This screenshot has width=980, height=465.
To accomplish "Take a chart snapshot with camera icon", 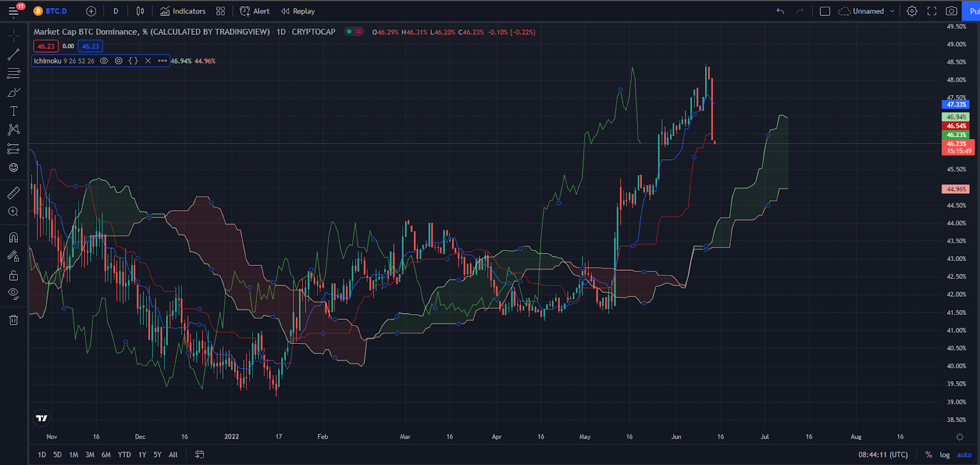I will 951,11.
